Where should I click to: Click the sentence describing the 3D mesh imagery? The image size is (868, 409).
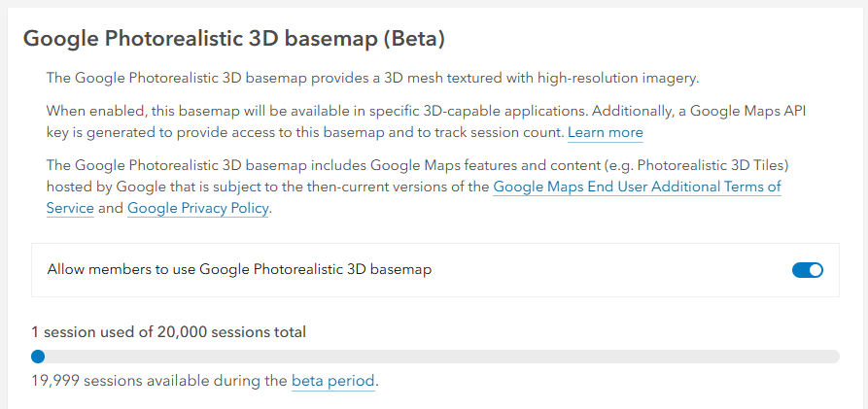[374, 78]
